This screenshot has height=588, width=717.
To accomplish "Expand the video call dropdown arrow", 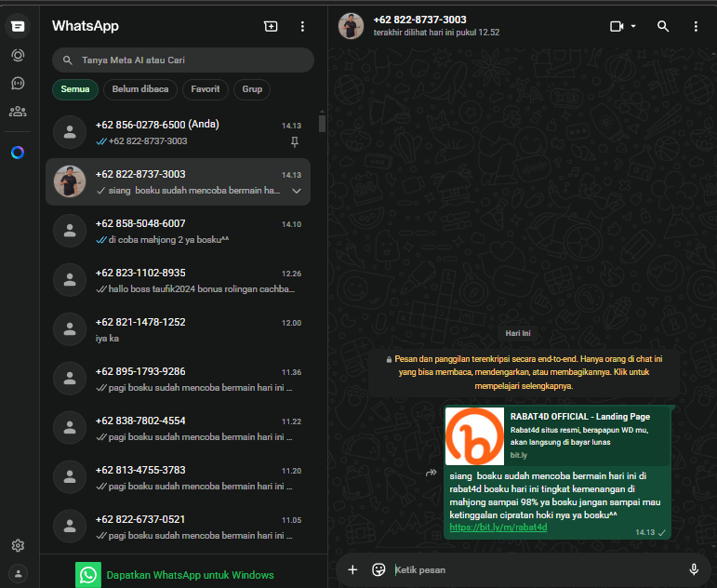I will (x=633, y=27).
